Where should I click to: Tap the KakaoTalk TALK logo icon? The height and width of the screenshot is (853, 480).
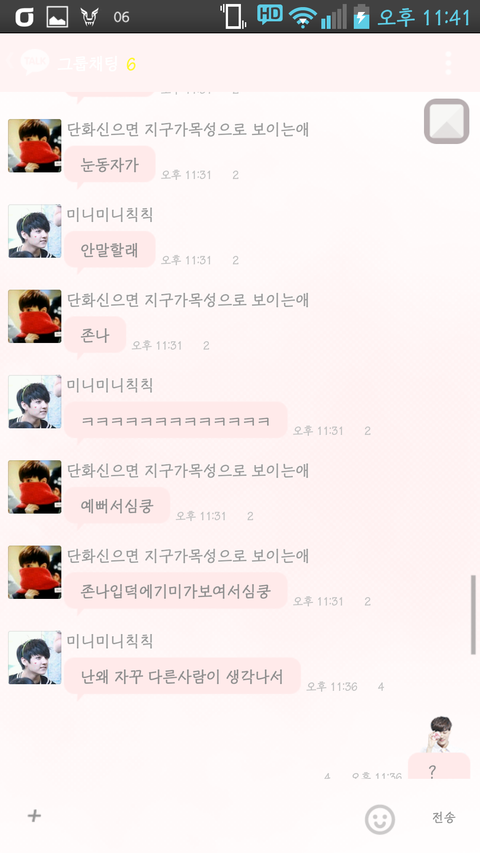pos(34,63)
